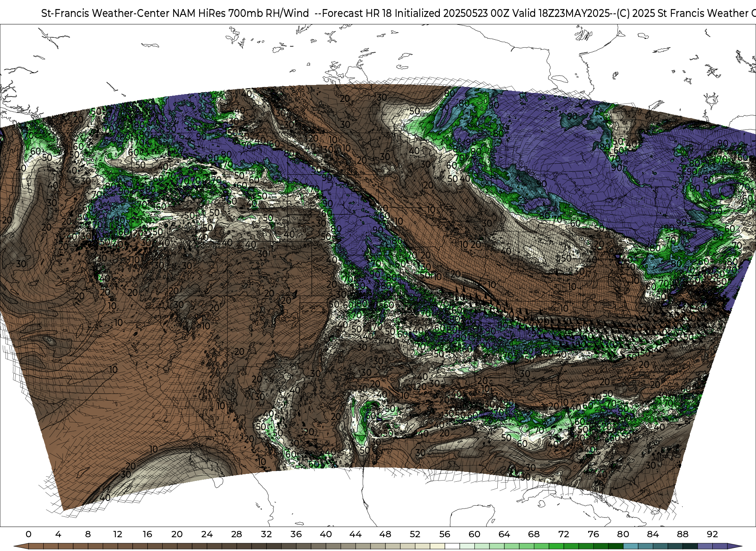Click the colorbar label "4"
The width and height of the screenshot is (756, 551).
pos(58,534)
